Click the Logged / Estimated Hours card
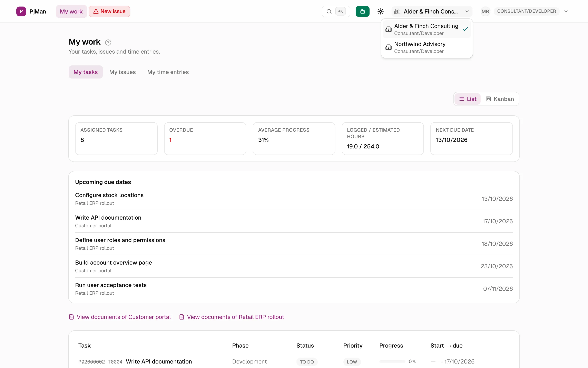Image resolution: width=588 pixels, height=368 pixels. pyautogui.click(x=383, y=138)
